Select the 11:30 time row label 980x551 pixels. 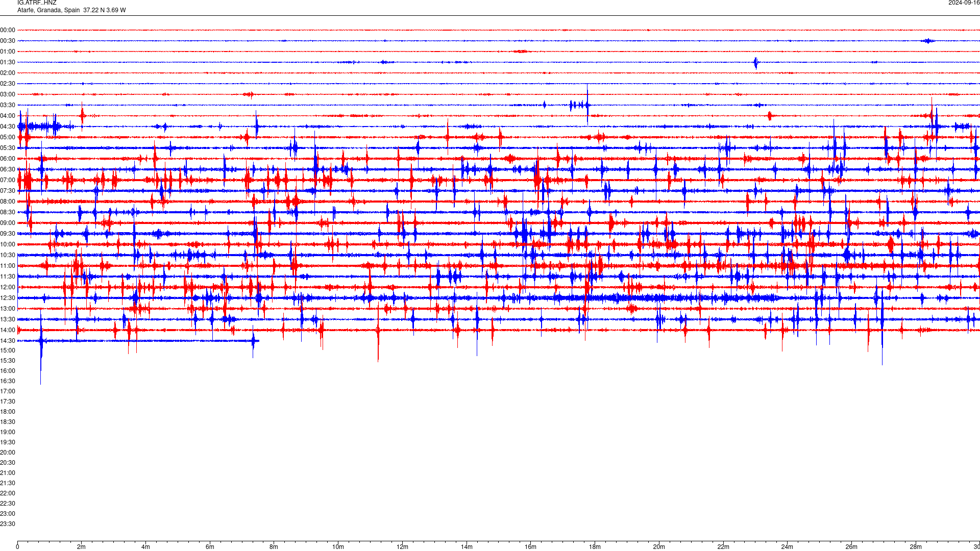click(x=8, y=277)
